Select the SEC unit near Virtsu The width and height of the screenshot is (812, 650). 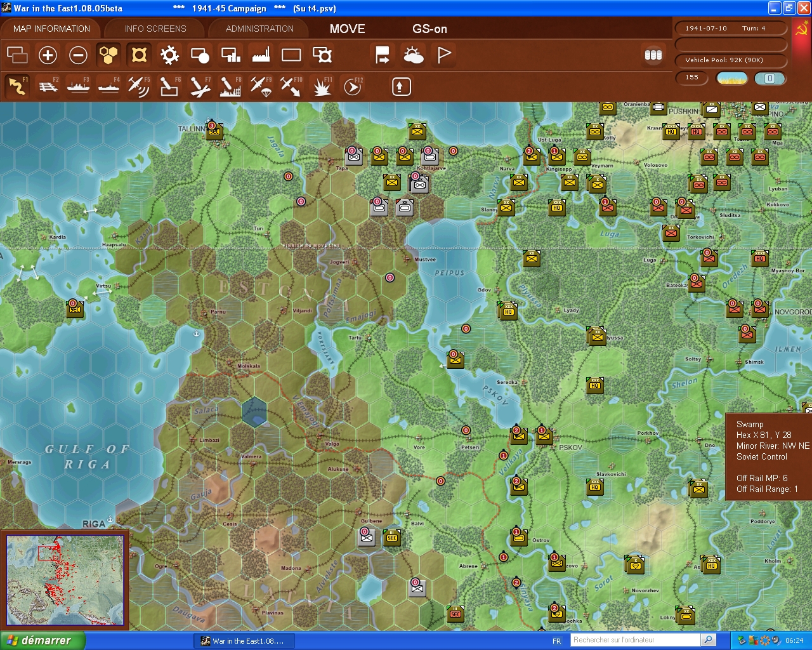pyautogui.click(x=75, y=309)
